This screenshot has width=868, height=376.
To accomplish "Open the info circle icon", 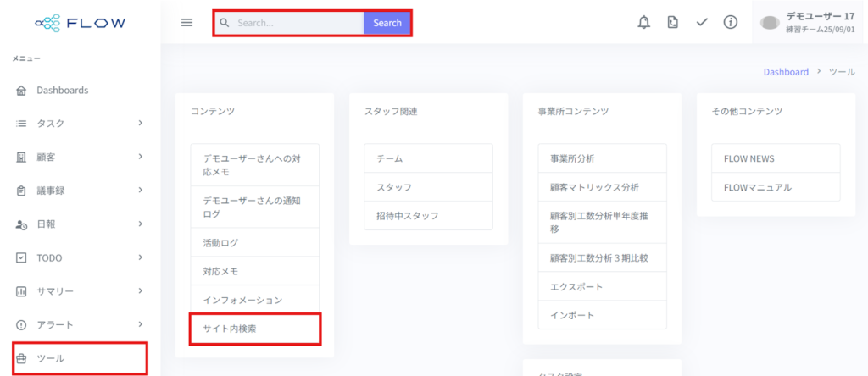I will (x=730, y=23).
